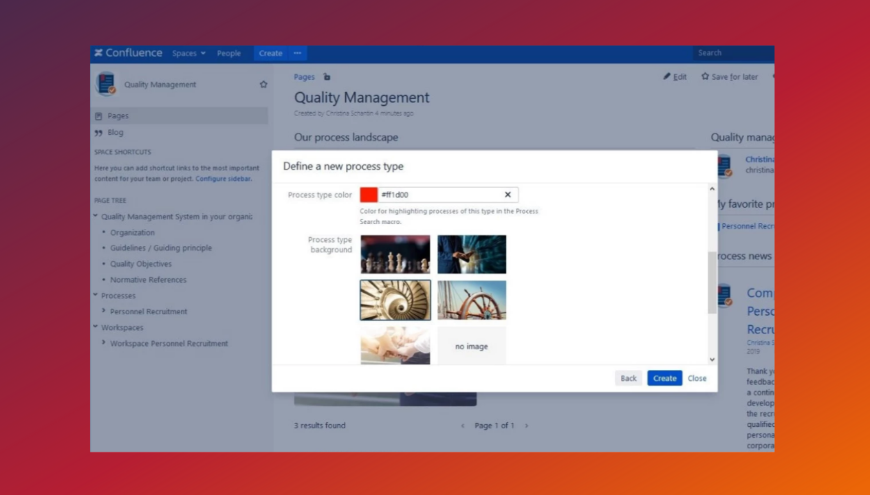Click the red process type color swatch
Viewport: 870px width, 495px height.
pyautogui.click(x=369, y=195)
